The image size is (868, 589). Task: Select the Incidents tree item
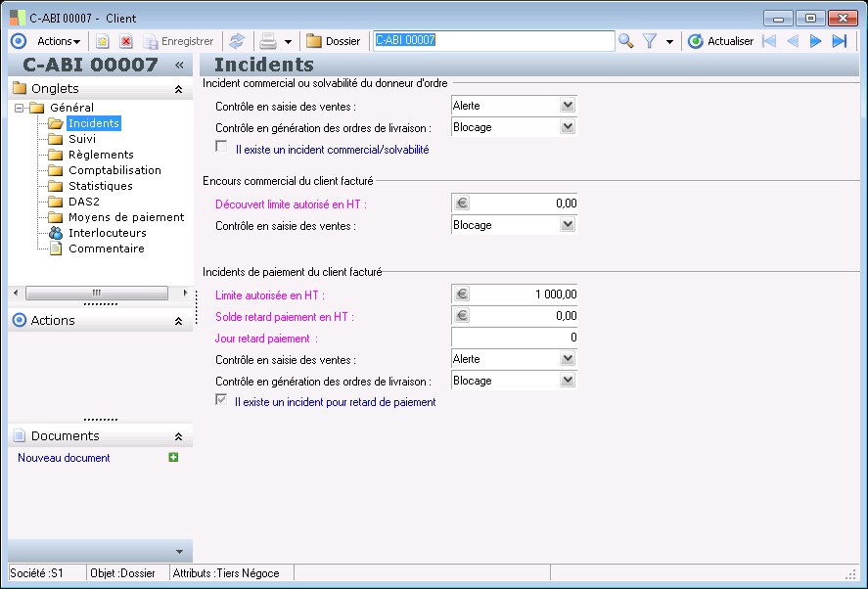(x=94, y=123)
